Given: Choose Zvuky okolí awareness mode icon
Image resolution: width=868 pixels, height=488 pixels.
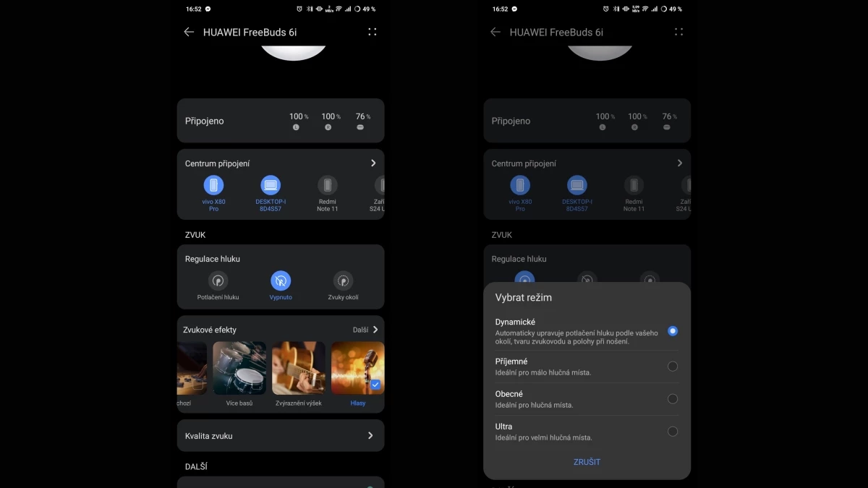Looking at the screenshot, I should coord(343,281).
